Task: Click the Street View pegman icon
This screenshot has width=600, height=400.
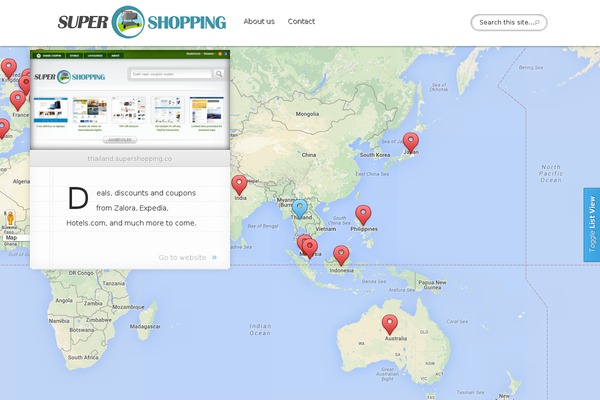Action: [x=10, y=218]
